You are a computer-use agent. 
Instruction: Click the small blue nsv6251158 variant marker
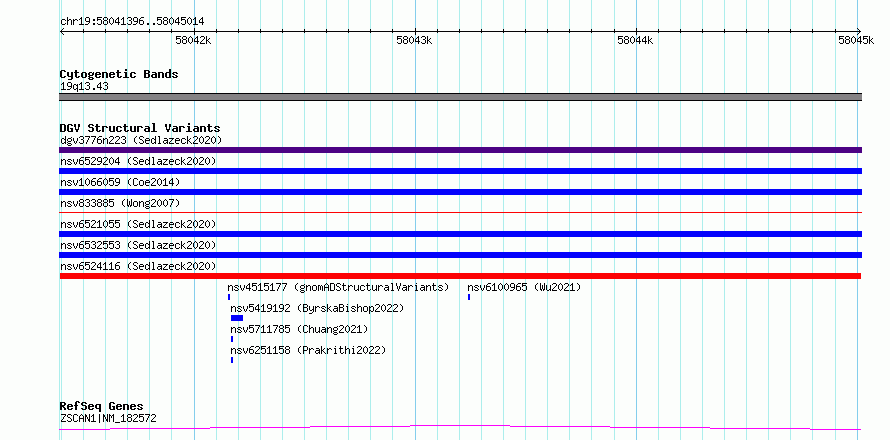coord(232,360)
